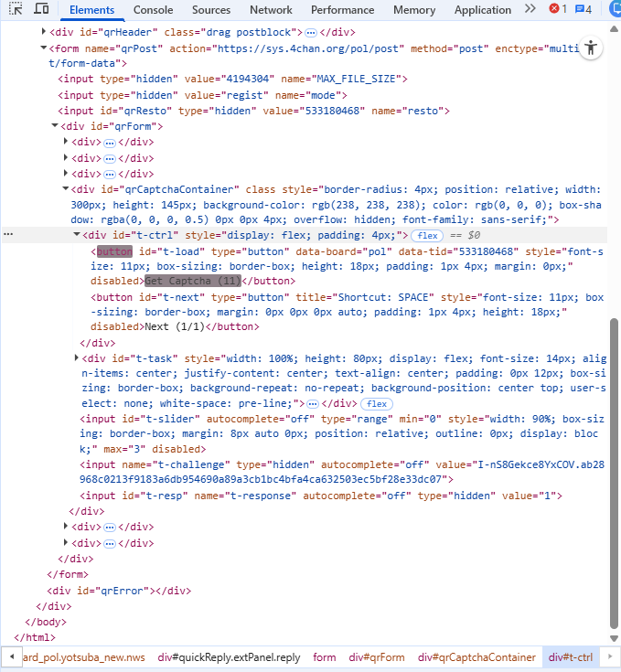Screen dimensions: 621x672
Task: Select the div#quickReply.extPanel.reply breadcrumb
Action: click(229, 657)
